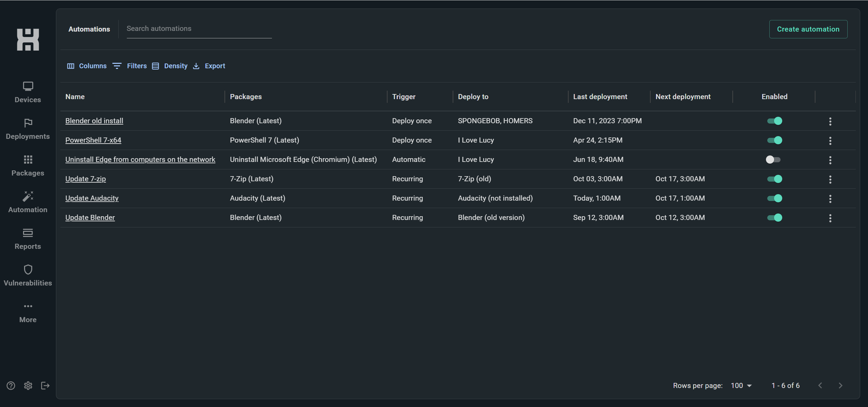Go to Deployments flag icon

pyautogui.click(x=28, y=123)
